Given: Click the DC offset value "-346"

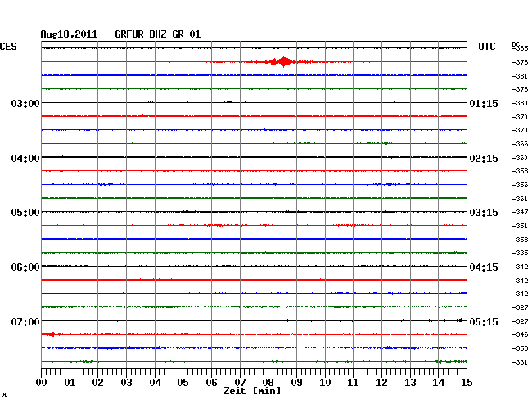Looking at the screenshot, I should [x=520, y=334].
